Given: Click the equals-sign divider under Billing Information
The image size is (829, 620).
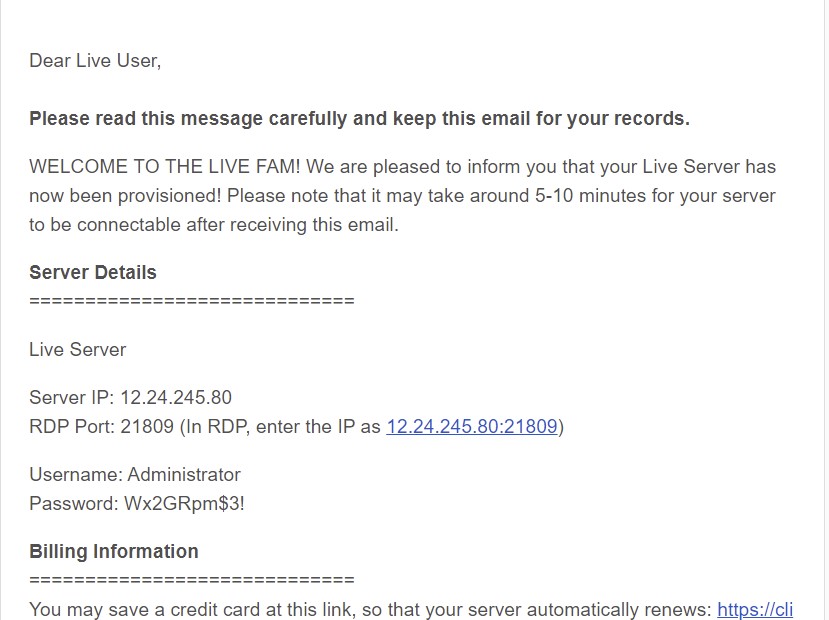Looking at the screenshot, I should [192, 580].
